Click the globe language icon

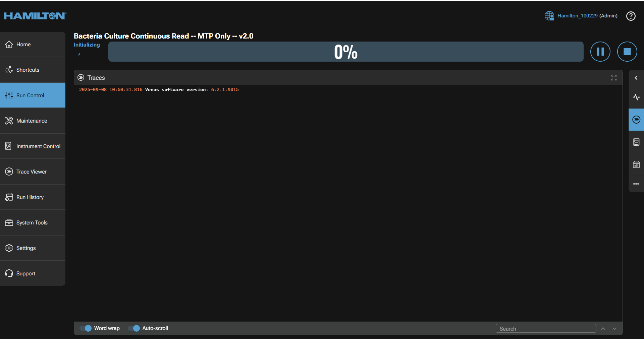[549, 16]
